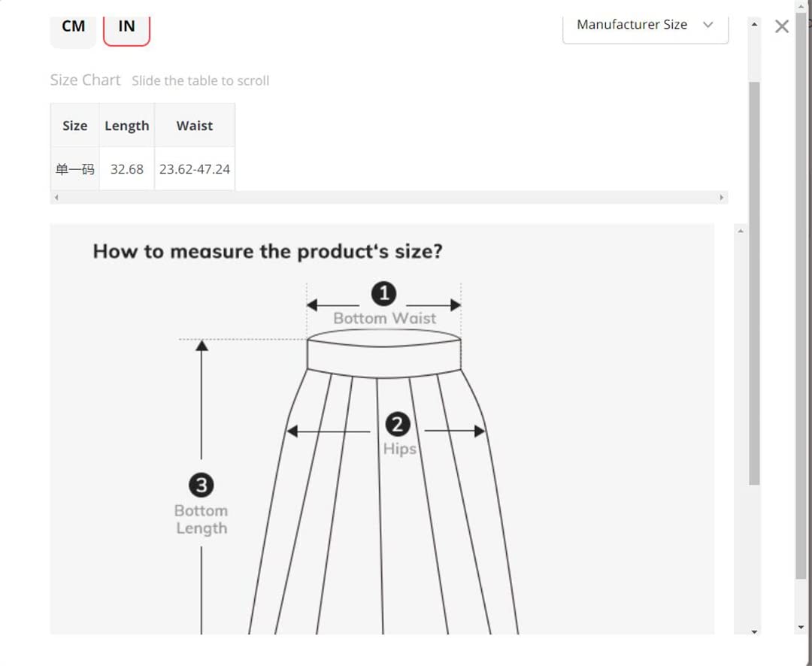Viewport: 812px width, 666px height.
Task: Click the size table's left scroll arrow
Action: pos(56,197)
